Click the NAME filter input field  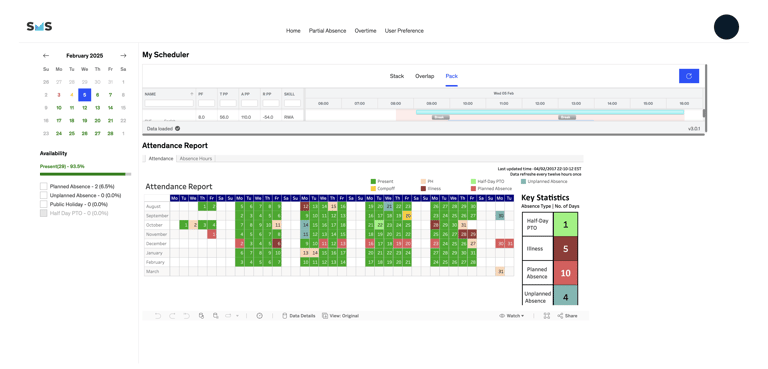pos(169,103)
